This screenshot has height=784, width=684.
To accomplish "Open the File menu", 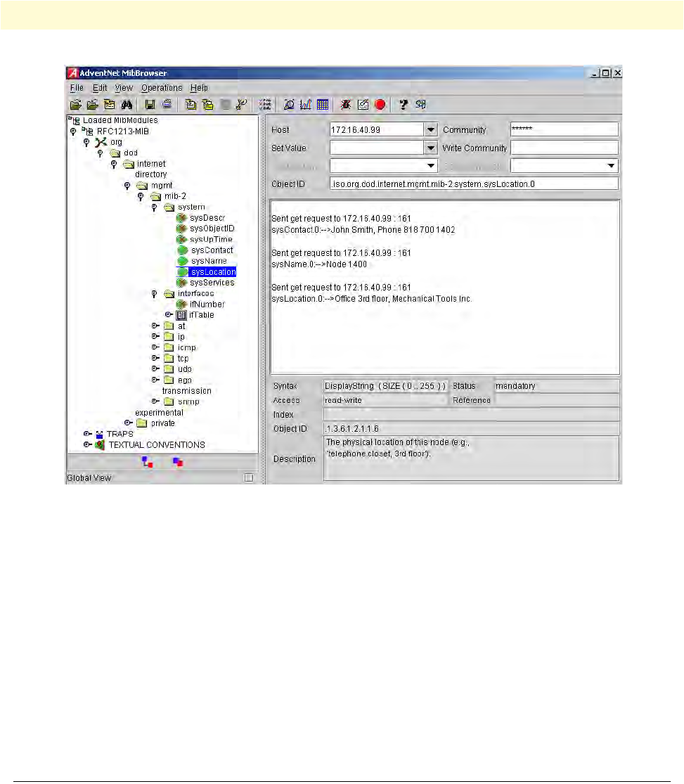I will 77,88.
